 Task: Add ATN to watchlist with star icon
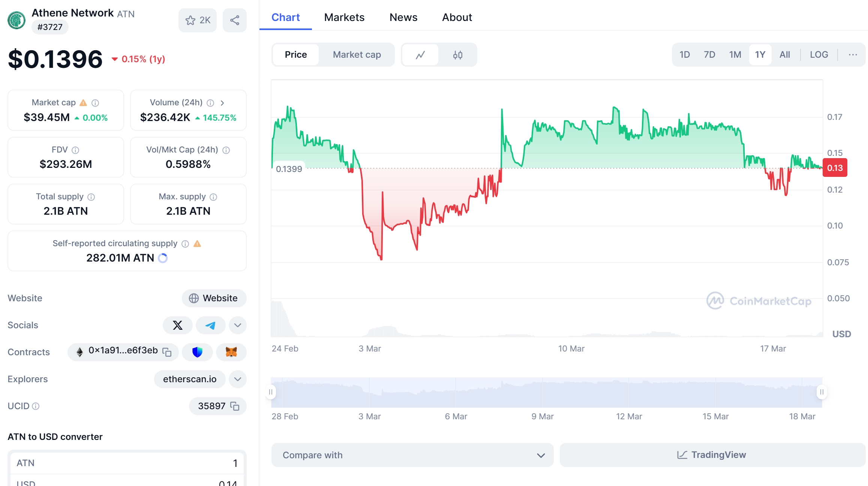point(197,20)
